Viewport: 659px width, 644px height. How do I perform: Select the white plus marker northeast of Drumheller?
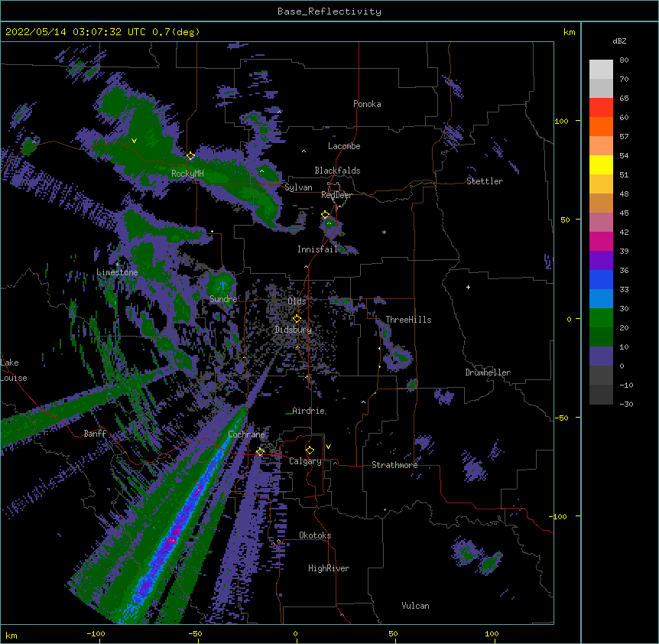468,287
